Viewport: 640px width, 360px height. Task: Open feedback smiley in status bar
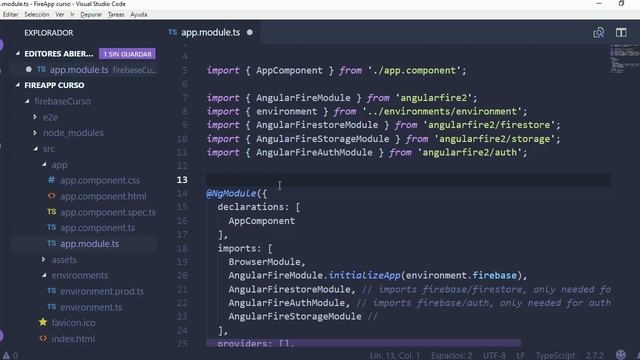621,355
